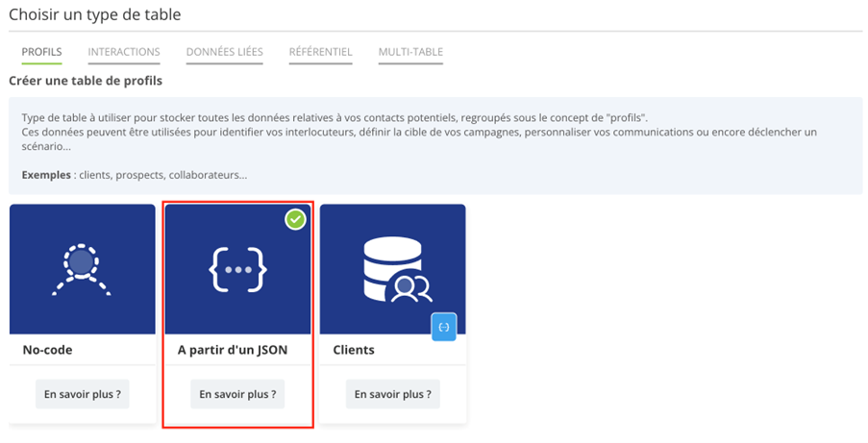This screenshot has height=443, width=868.
Task: Click En savoir plus under Clients
Action: pyautogui.click(x=393, y=394)
